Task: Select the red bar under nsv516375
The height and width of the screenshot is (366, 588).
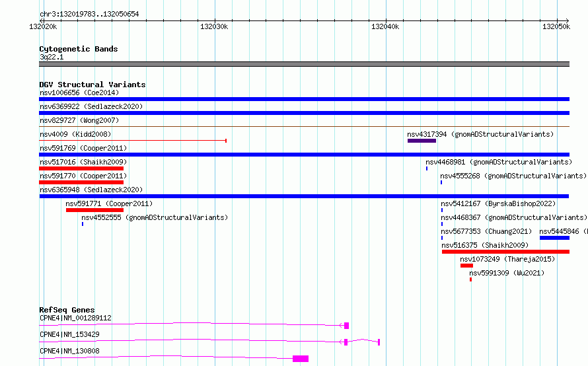Action: coord(505,252)
